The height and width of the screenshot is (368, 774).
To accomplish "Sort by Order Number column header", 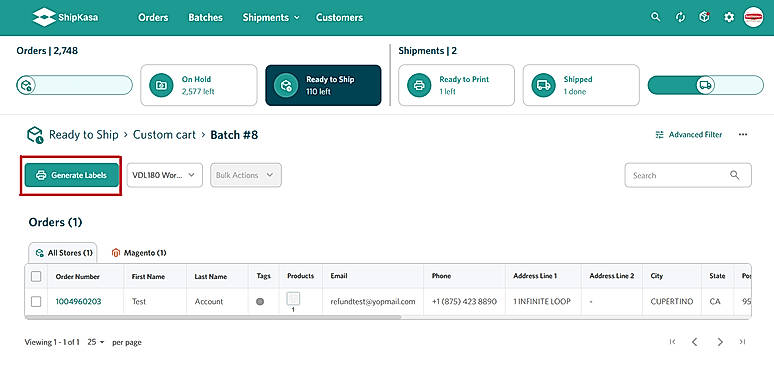I will coord(77,277).
